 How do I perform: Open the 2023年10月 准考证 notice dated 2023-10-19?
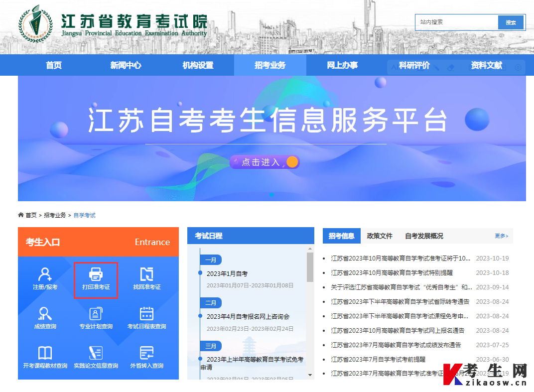click(400, 259)
